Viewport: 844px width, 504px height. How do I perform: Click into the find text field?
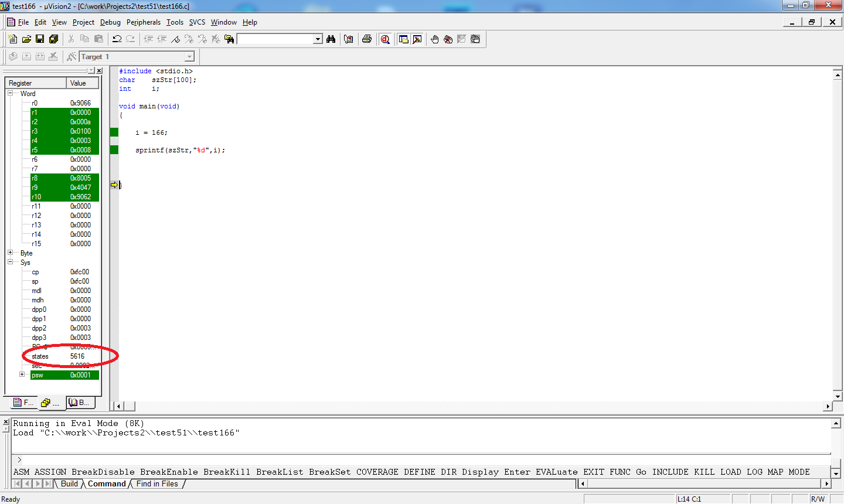click(x=275, y=39)
